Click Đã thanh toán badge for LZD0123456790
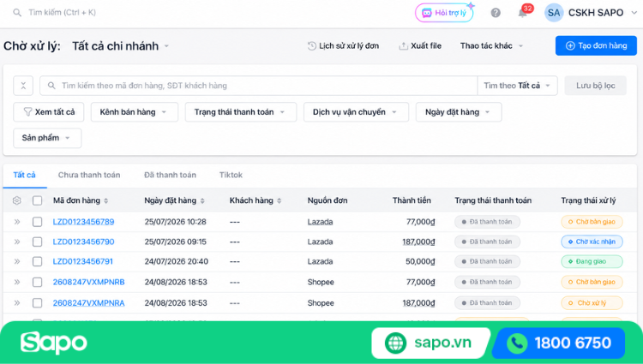 487,242
